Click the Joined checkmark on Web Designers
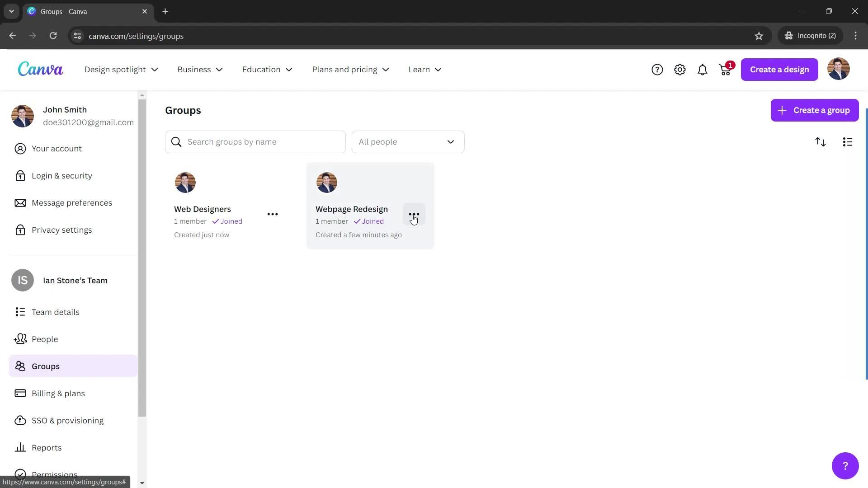 (x=216, y=221)
